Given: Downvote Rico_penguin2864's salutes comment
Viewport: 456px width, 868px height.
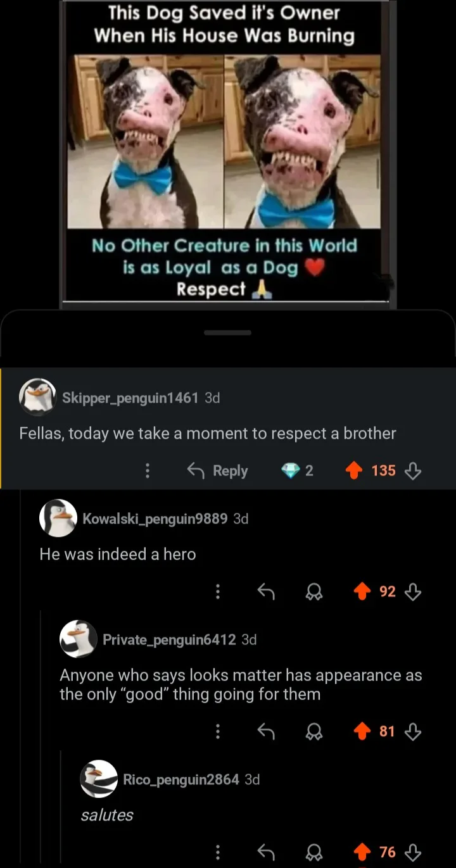Looking at the screenshot, I should (x=413, y=852).
